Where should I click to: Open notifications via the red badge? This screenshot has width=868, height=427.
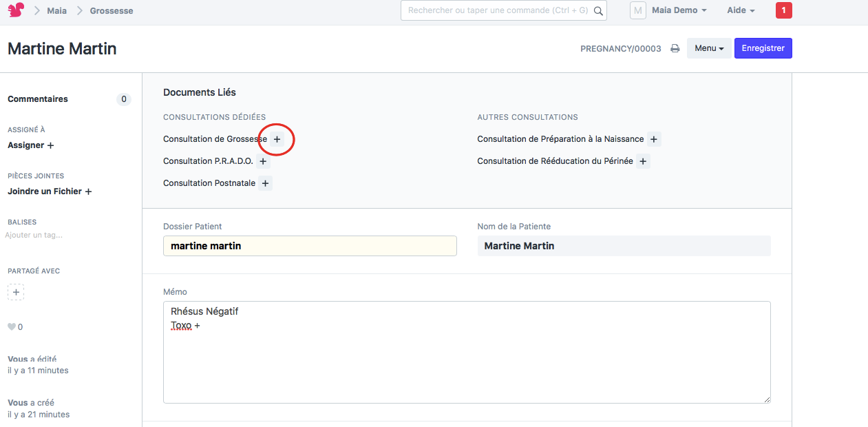pos(783,11)
